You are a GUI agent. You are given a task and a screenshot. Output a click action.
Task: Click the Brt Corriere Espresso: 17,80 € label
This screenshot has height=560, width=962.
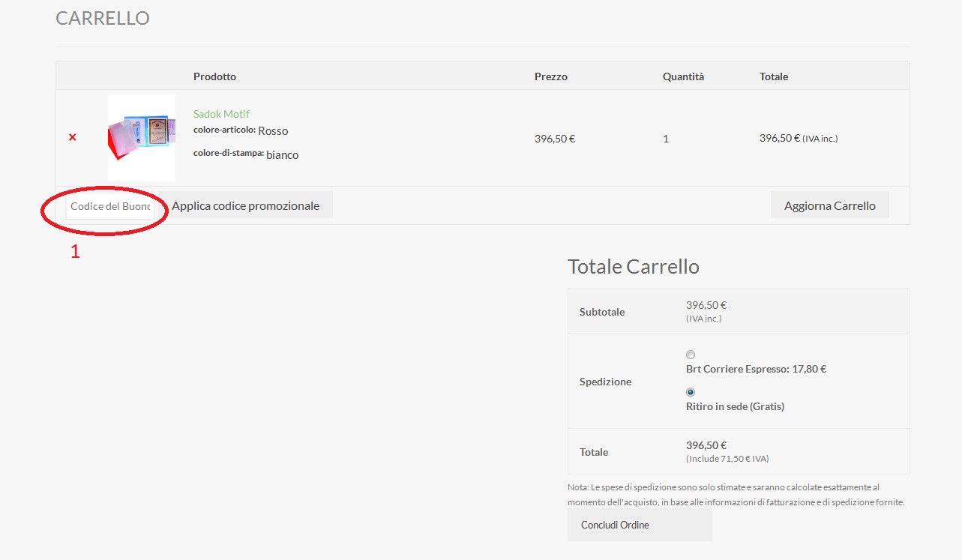click(x=756, y=369)
